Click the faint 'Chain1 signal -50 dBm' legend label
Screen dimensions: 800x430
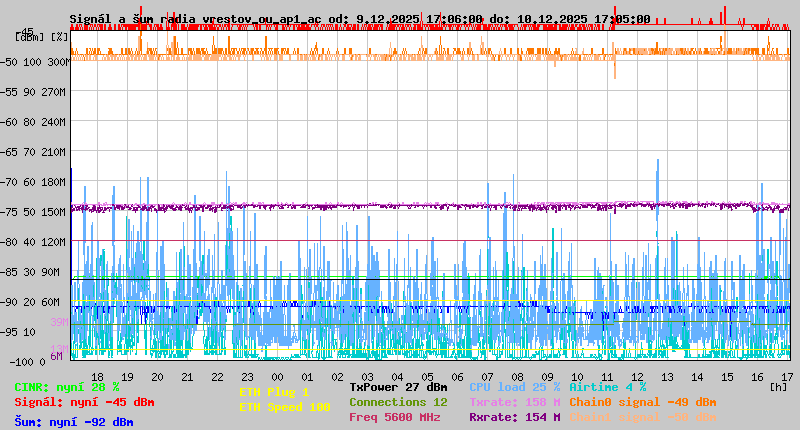click(x=643, y=417)
